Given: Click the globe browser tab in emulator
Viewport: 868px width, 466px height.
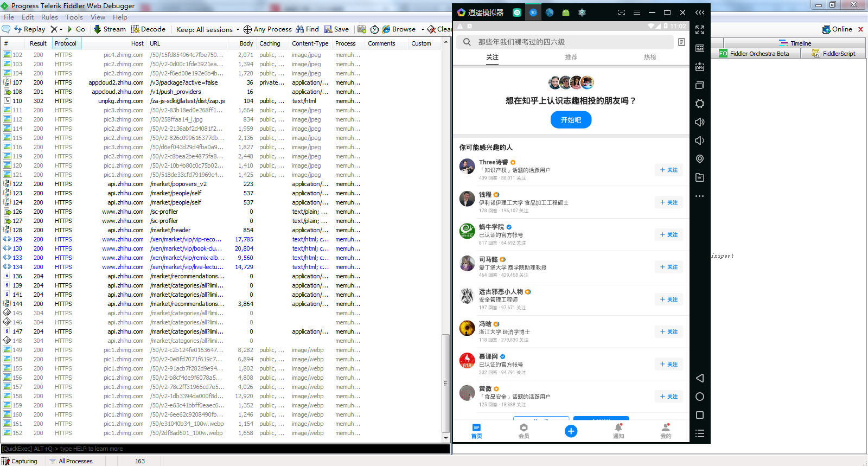Looking at the screenshot, I should 550,12.
